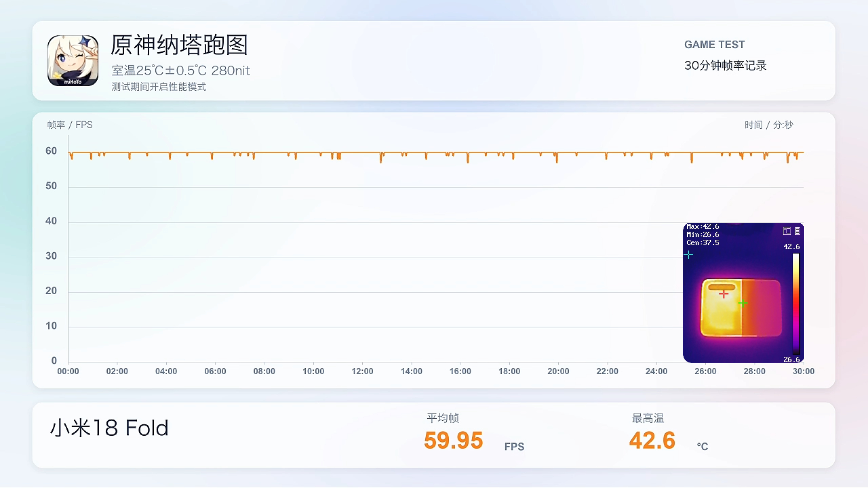
Task: Click the 20:00 time axis label
Action: [x=558, y=371]
